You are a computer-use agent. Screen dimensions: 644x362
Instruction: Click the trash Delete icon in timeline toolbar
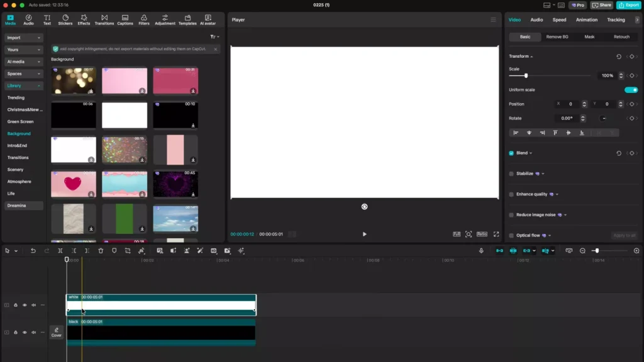point(101,251)
